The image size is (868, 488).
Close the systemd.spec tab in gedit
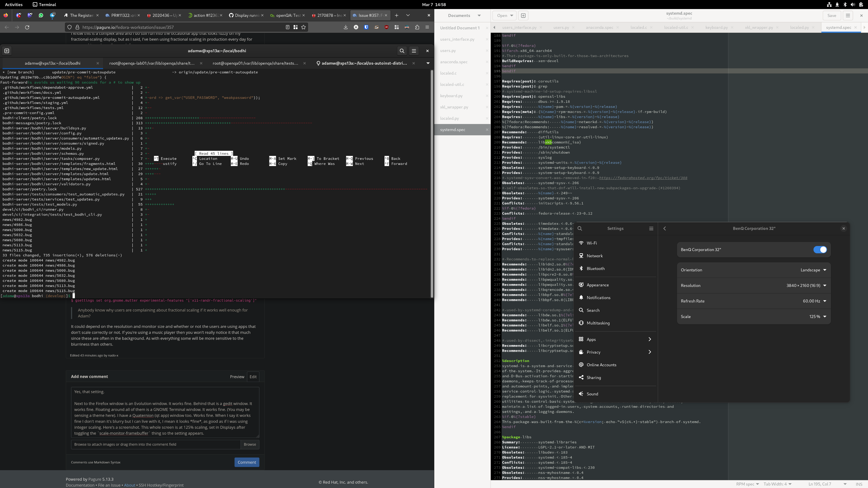click(856, 28)
